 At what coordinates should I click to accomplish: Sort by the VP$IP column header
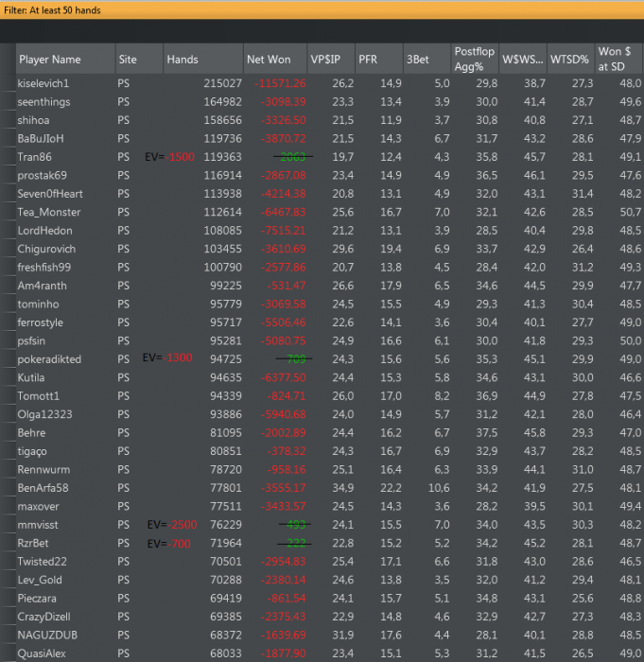click(x=331, y=59)
